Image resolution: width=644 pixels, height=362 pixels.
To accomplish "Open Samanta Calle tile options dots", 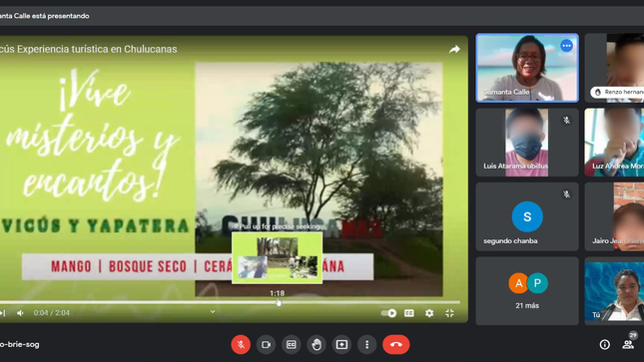I will (566, 46).
